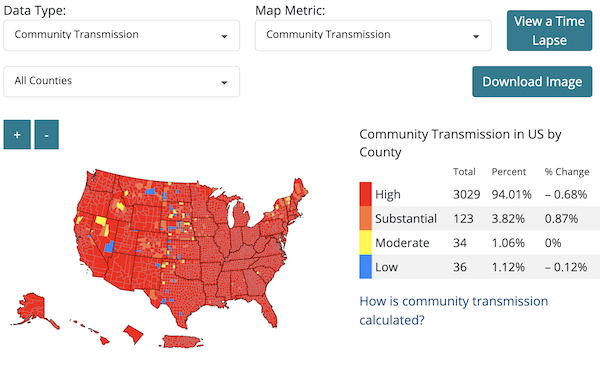Viewport: 600px width, 369px height.
Task: Select the orange Substantial color swatch
Action: coord(365,219)
